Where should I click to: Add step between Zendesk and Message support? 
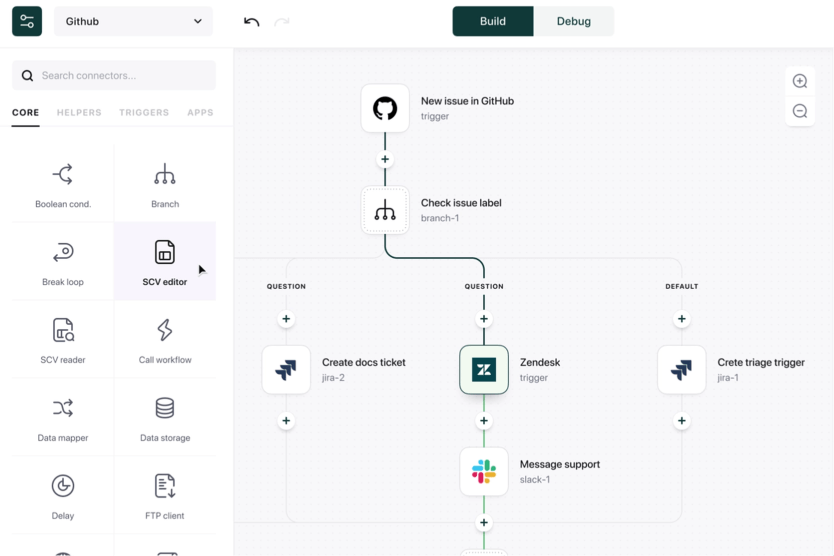point(484,421)
